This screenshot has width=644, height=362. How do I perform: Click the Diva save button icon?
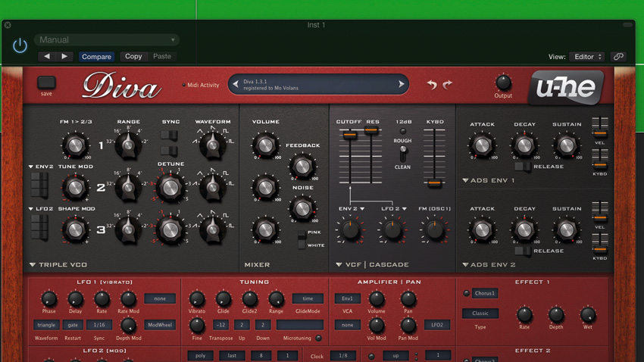coord(46,83)
